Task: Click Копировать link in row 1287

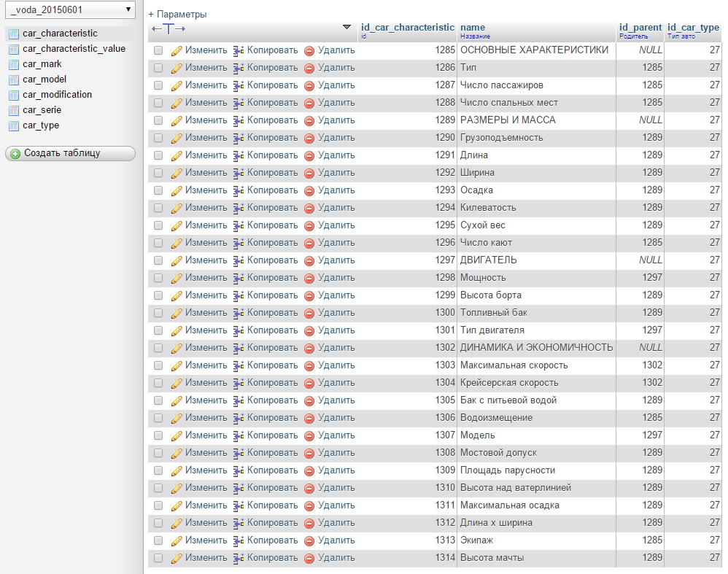Action: [272, 85]
